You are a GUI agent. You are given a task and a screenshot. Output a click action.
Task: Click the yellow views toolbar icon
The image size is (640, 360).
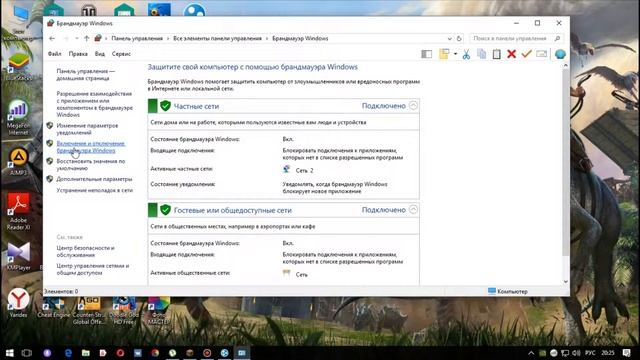444,54
